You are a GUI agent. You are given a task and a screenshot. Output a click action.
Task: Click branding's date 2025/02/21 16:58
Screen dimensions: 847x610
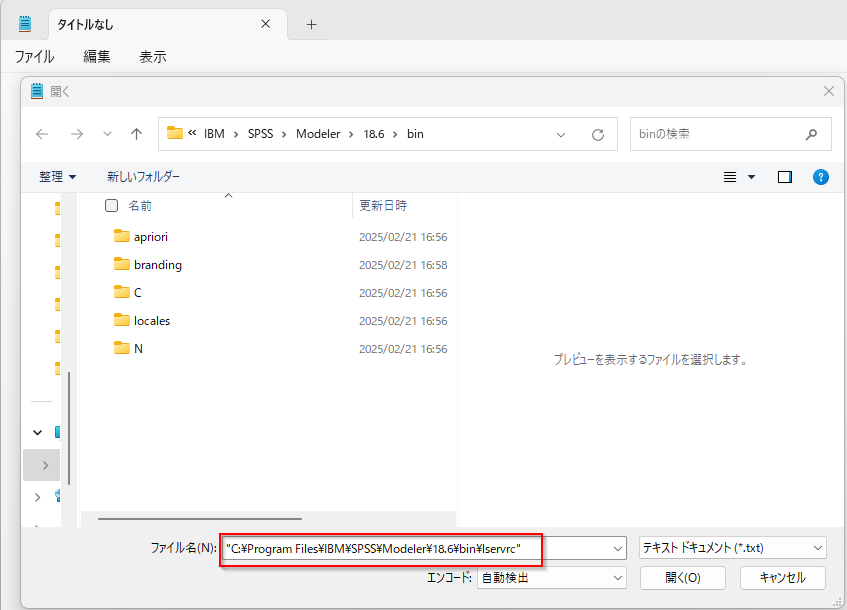[x=403, y=265]
